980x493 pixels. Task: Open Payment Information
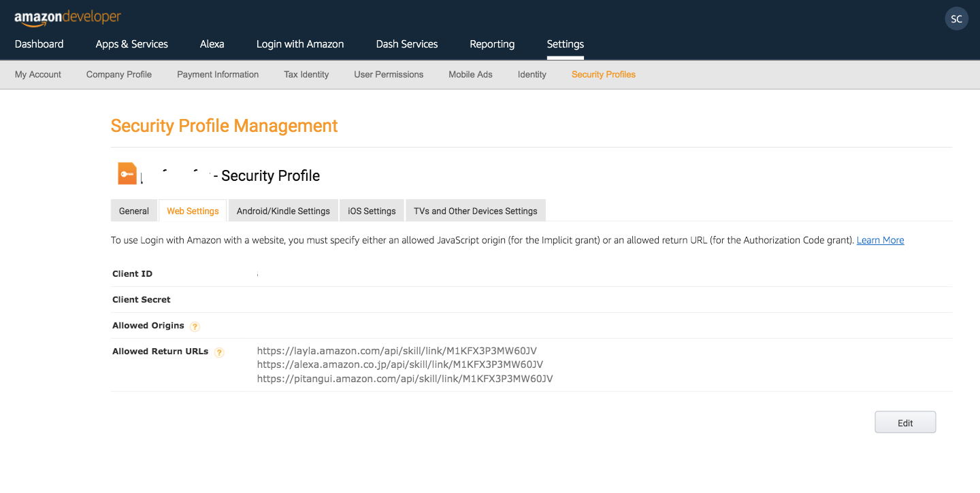[218, 75]
